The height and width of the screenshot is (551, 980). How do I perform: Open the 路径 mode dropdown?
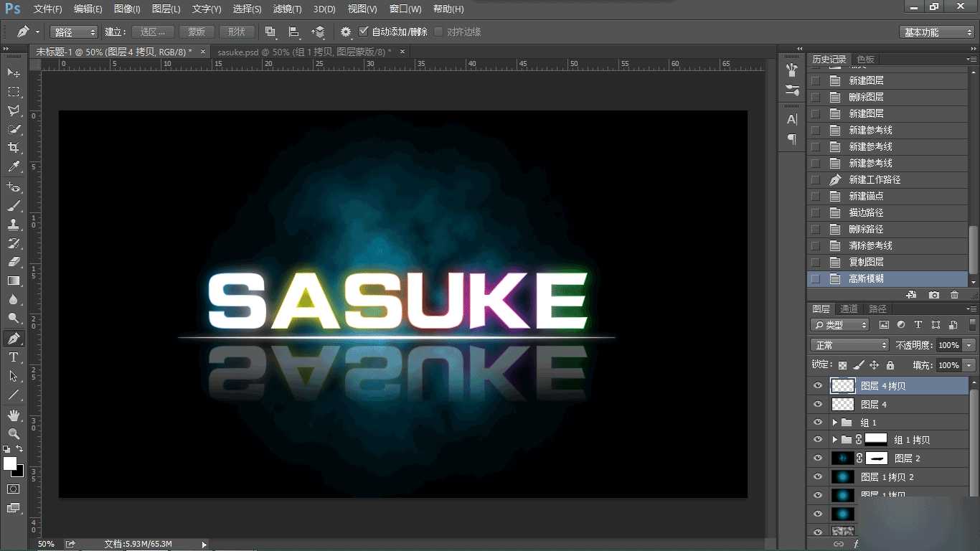(x=74, y=32)
